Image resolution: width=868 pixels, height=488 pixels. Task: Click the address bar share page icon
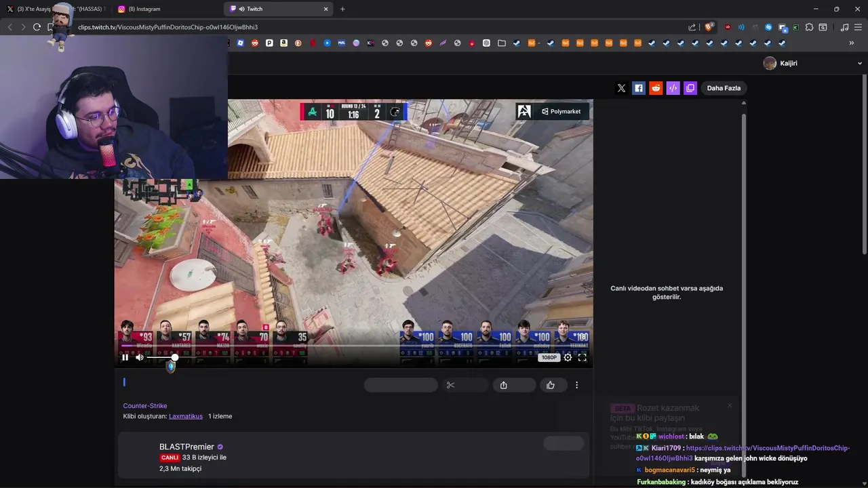tap(692, 27)
